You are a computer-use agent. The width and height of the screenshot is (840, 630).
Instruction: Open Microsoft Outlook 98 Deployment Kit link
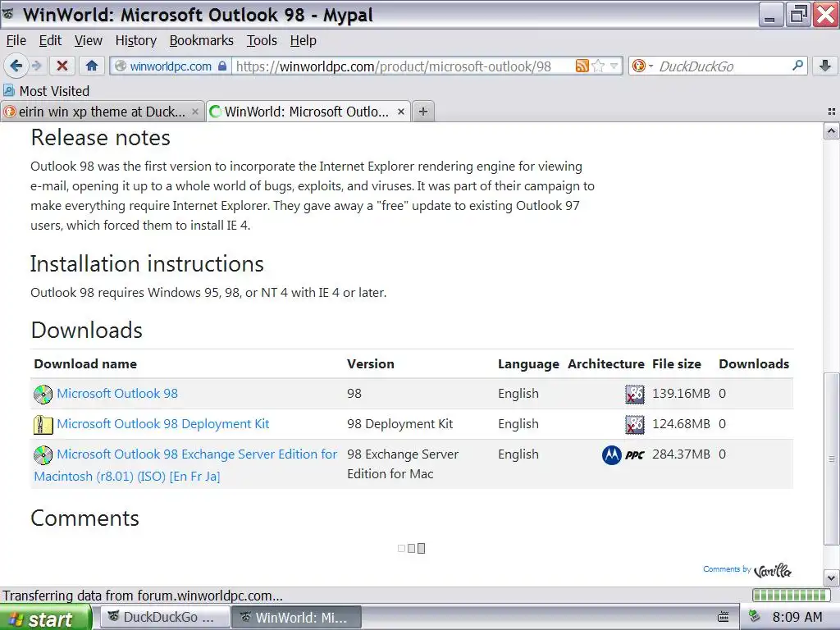pos(163,424)
